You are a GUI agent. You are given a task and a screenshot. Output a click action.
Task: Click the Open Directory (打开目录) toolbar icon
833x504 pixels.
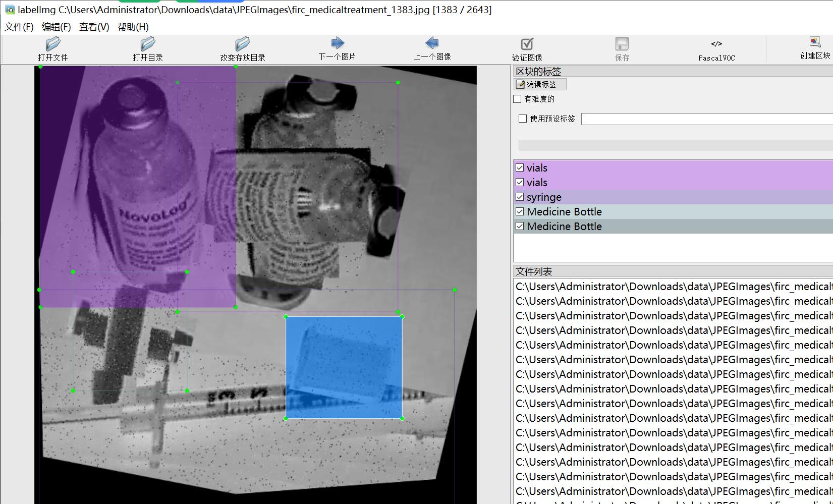(x=147, y=44)
